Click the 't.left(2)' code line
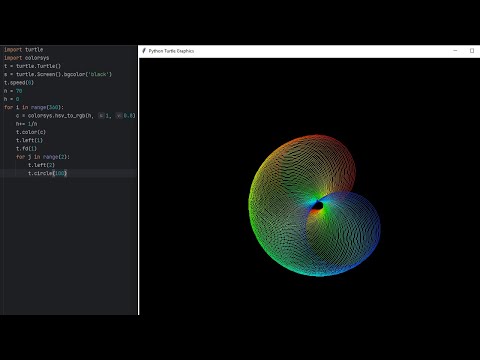This screenshot has height=360, width=480. [41, 165]
